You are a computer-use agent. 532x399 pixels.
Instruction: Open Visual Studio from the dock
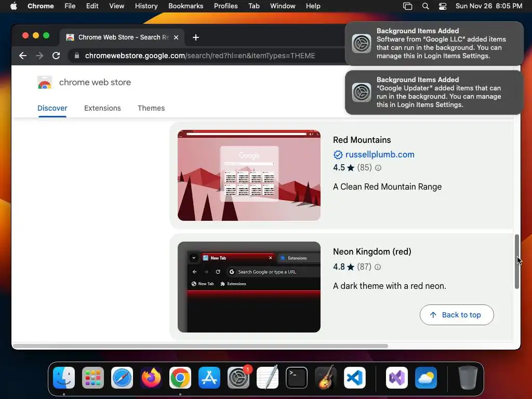click(x=397, y=378)
